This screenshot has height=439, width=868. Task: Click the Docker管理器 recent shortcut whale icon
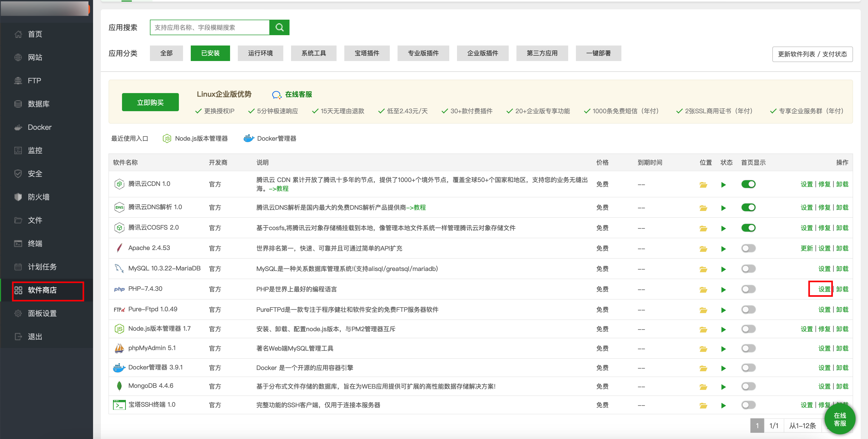pos(248,139)
